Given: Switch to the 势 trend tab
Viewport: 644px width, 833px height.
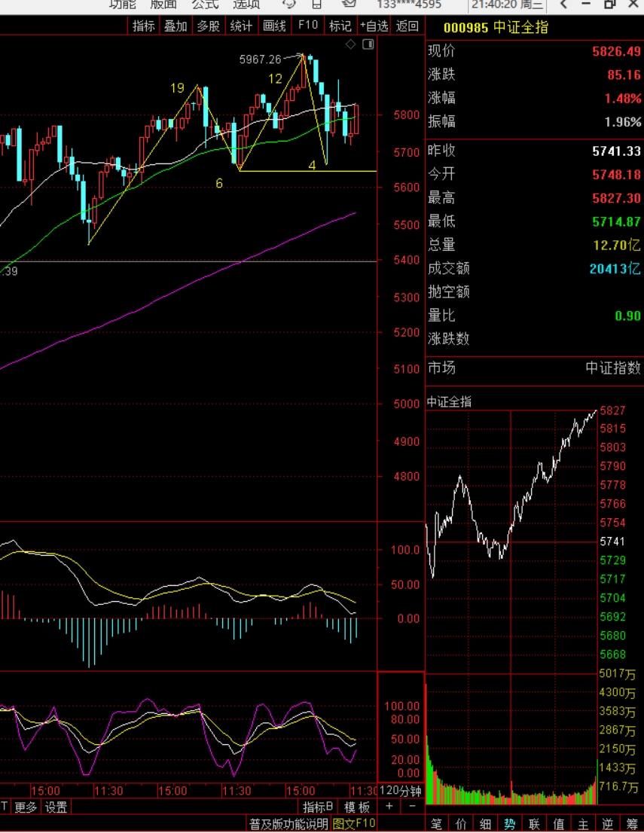Looking at the screenshot, I should tap(510, 824).
